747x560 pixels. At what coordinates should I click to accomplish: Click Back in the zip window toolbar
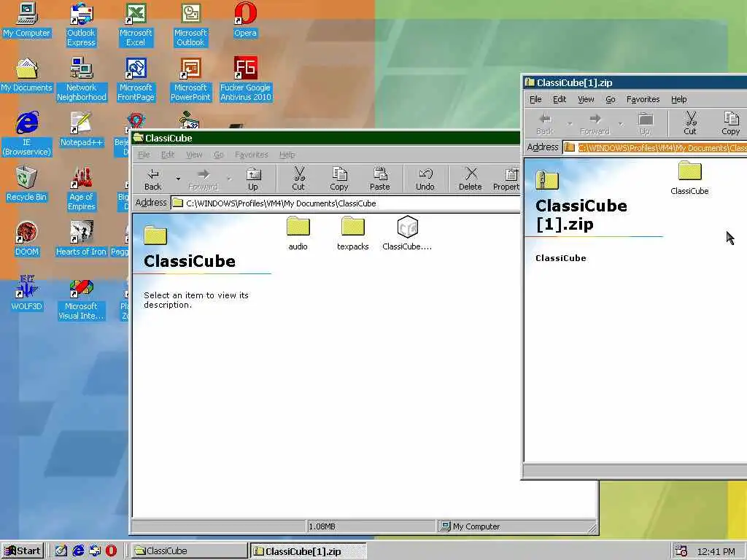[x=544, y=124]
